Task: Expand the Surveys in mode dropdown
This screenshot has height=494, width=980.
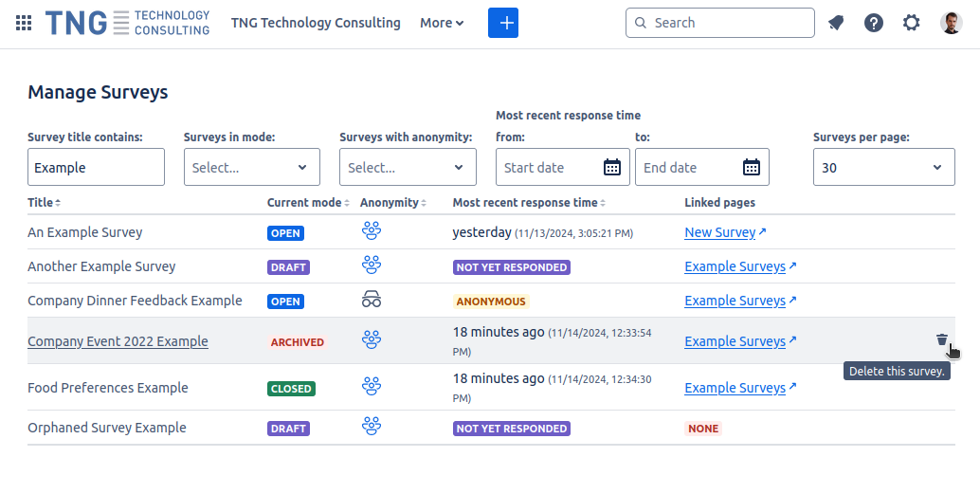Action: 252,168
